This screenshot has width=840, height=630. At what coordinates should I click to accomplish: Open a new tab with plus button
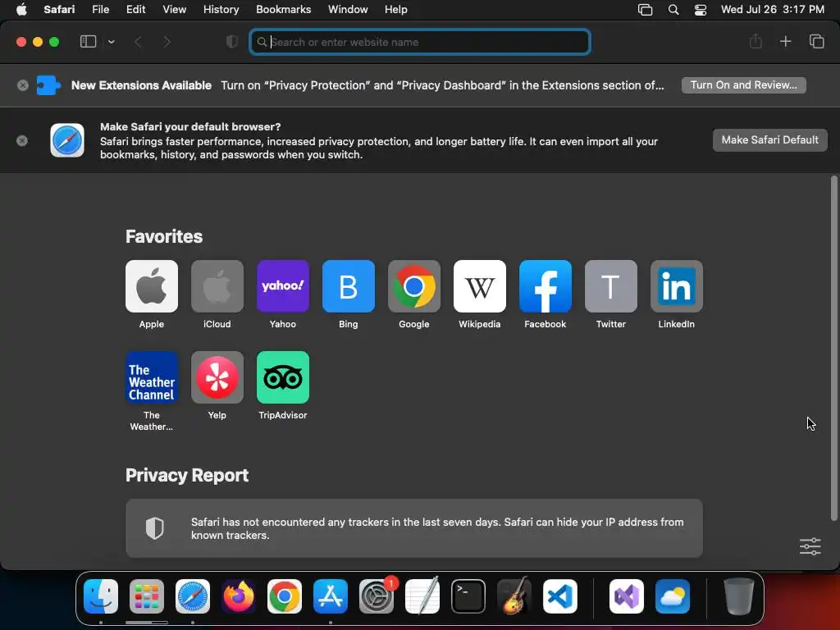[x=785, y=41]
